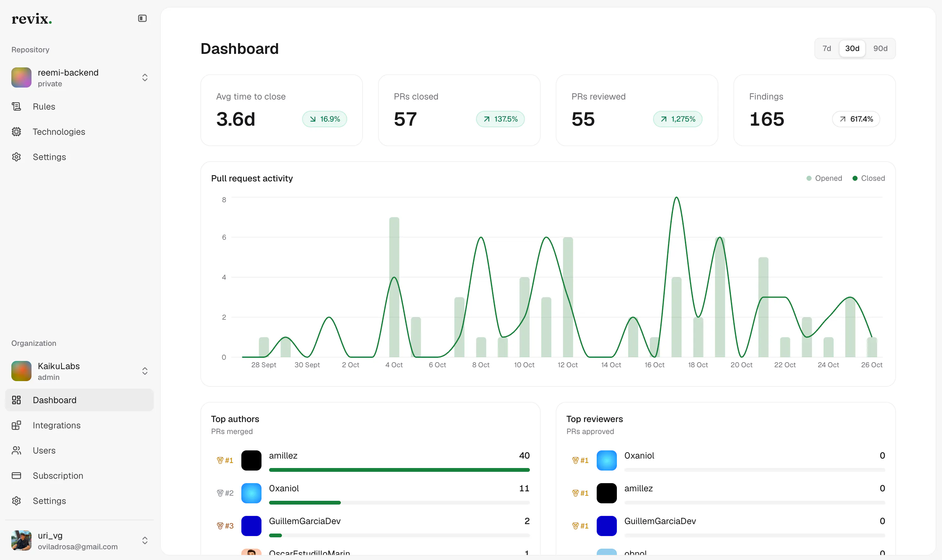The image size is (942, 560).
Task: Click amillez's #1 medal in Top reviewers
Action: tap(580, 493)
